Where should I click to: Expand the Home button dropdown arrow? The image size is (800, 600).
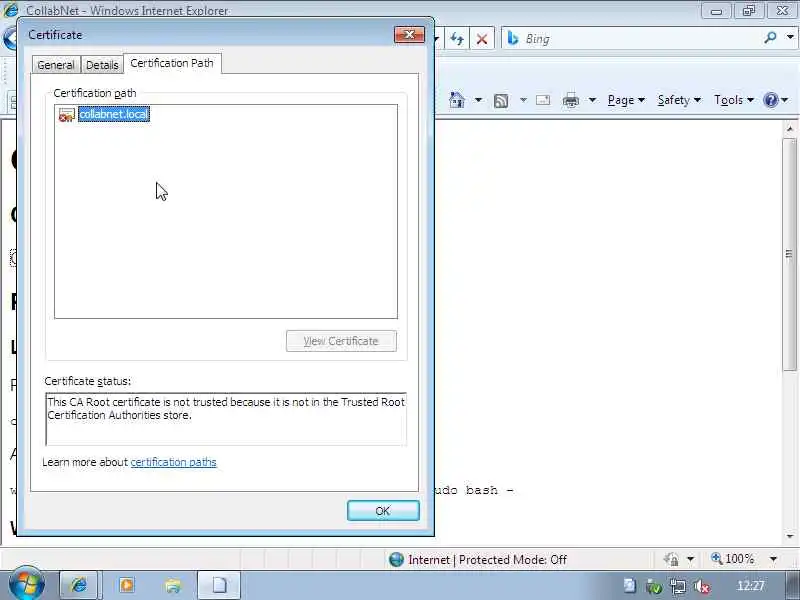point(478,100)
